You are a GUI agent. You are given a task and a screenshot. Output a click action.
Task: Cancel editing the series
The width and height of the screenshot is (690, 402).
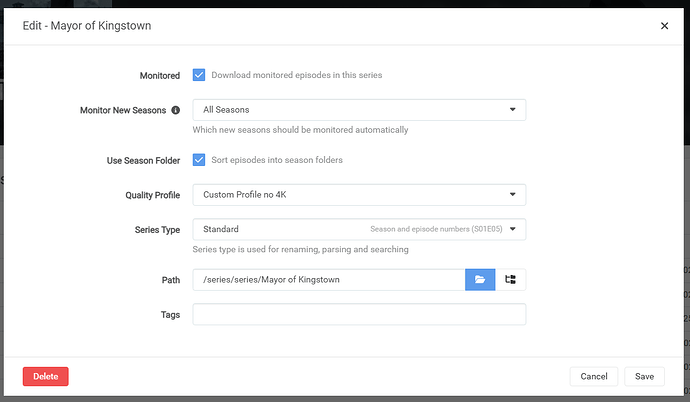pos(594,377)
